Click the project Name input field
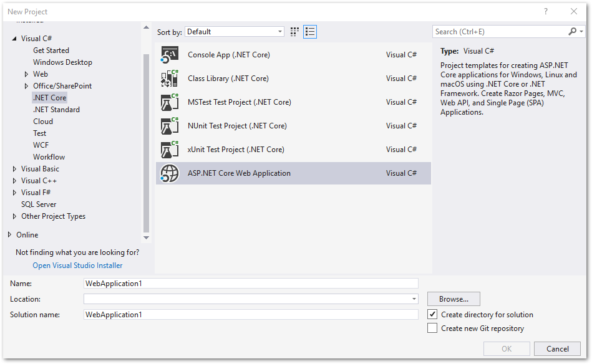592x364 pixels. [x=251, y=284]
